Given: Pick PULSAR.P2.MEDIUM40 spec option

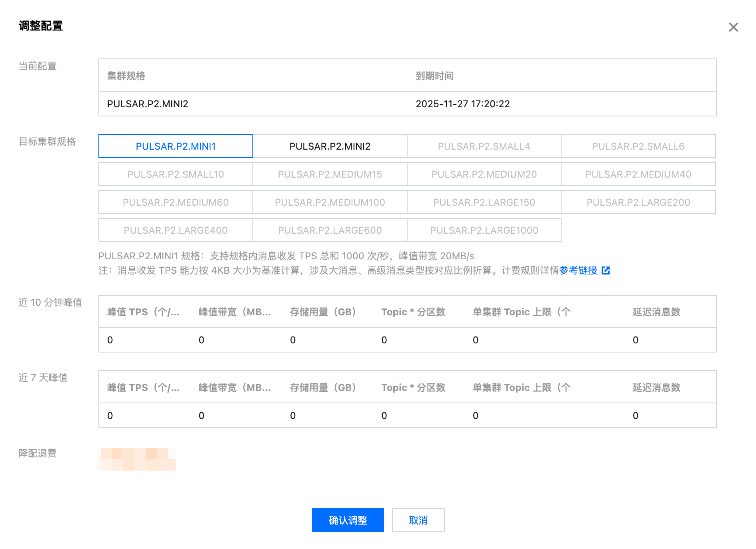Looking at the screenshot, I should pyautogui.click(x=638, y=174).
